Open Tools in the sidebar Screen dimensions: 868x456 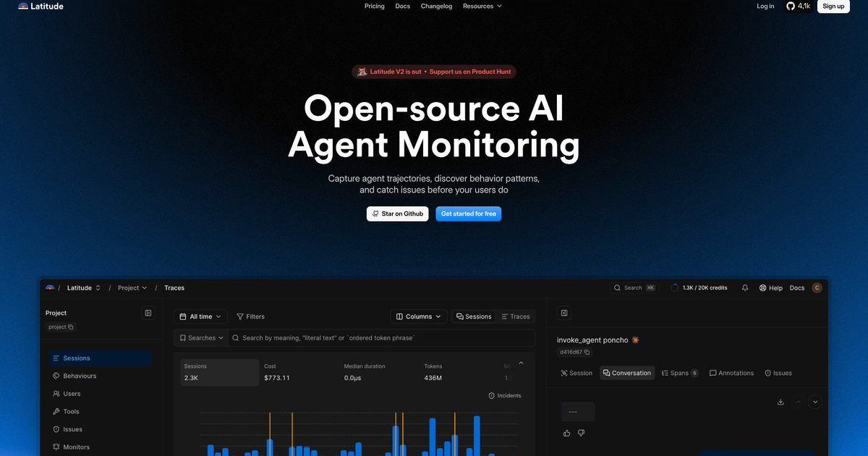point(100,412)
